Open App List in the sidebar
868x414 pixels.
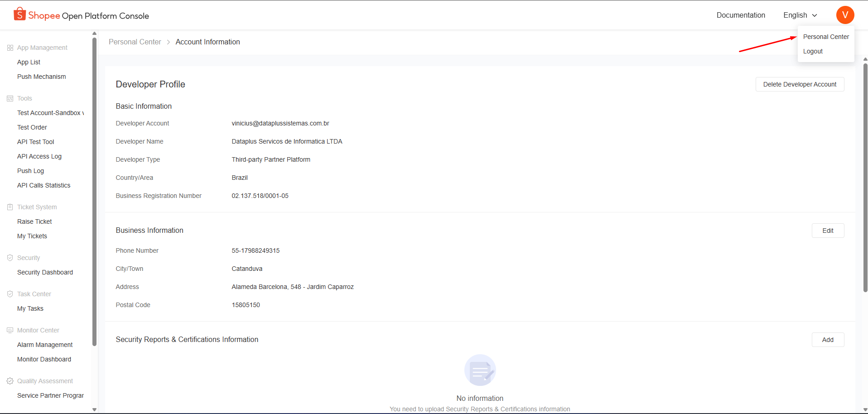click(x=29, y=62)
